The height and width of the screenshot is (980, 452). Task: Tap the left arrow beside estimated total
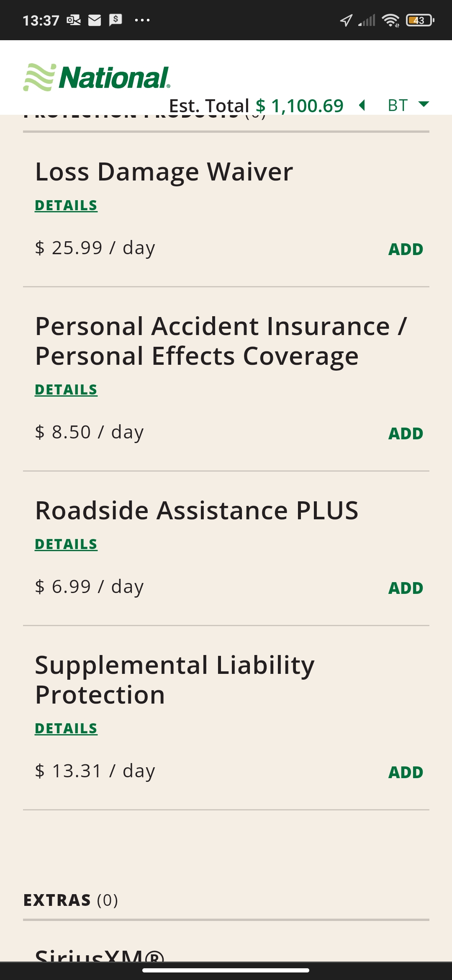pos(362,105)
